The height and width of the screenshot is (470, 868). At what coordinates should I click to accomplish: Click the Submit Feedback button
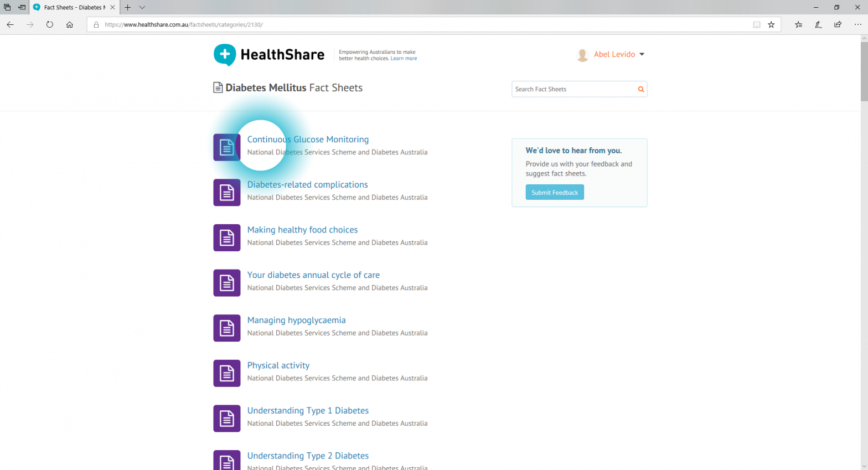click(x=554, y=192)
